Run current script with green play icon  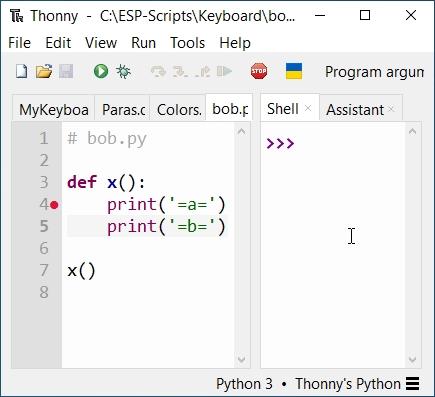101,71
